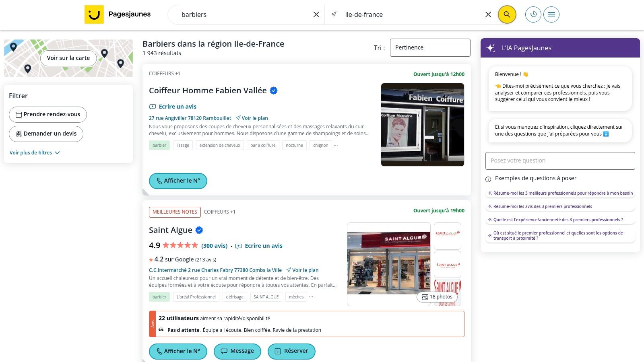Viewport: 644px width, 362px height.
Task: Open the 'Pertinence' sort dropdown
Action: click(x=430, y=47)
